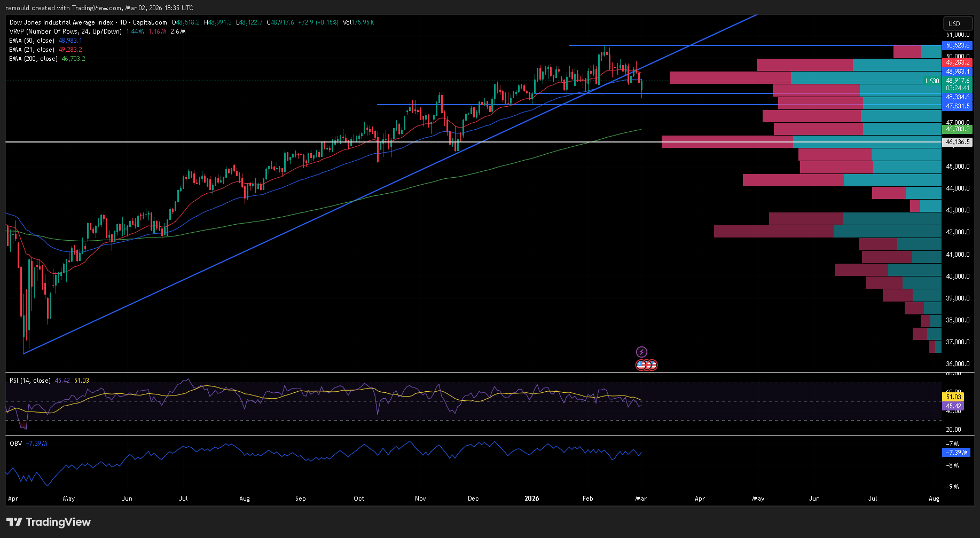
Task: Click the Dow Jones Industrial Average Index title
Action: pyautogui.click(x=61, y=22)
